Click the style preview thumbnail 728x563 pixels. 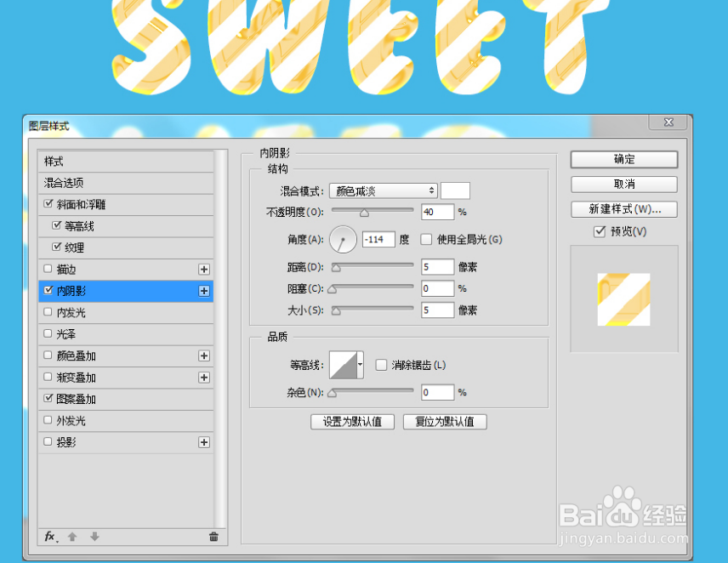(x=623, y=299)
